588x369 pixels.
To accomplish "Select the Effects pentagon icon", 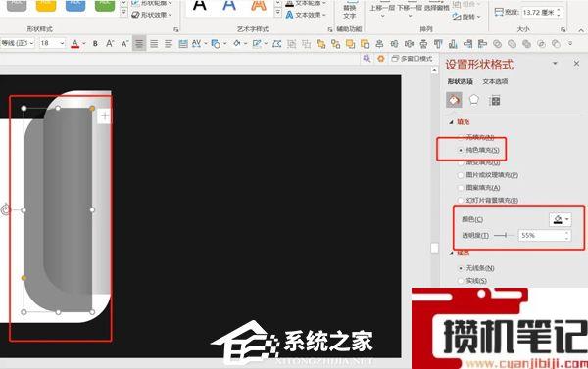I will 474,100.
